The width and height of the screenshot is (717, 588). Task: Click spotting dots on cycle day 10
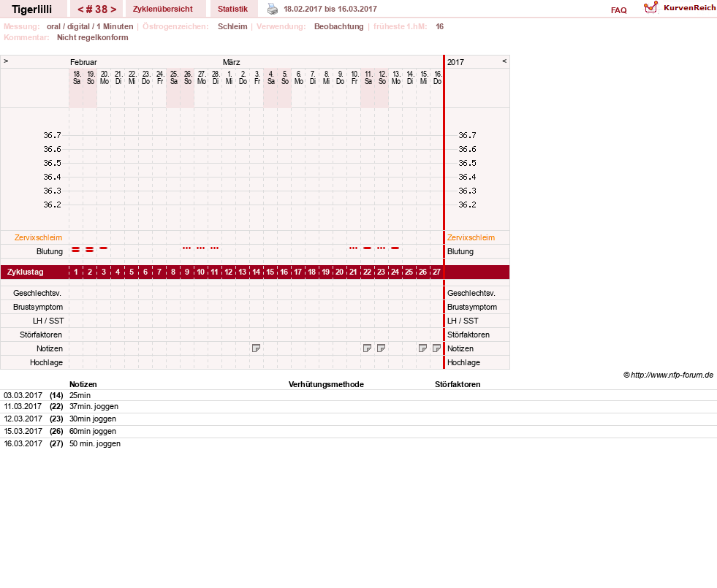click(201, 248)
